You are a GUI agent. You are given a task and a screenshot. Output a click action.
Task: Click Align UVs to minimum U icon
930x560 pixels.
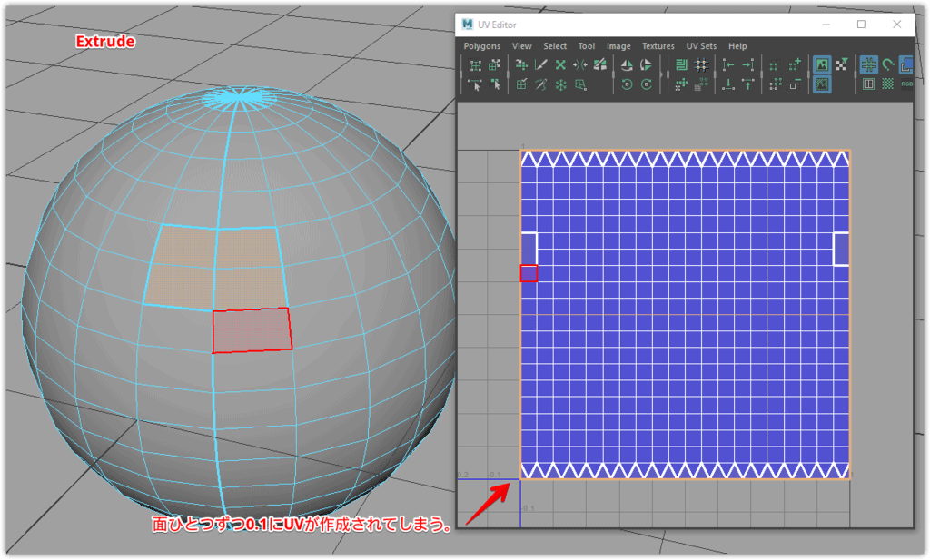(x=728, y=65)
